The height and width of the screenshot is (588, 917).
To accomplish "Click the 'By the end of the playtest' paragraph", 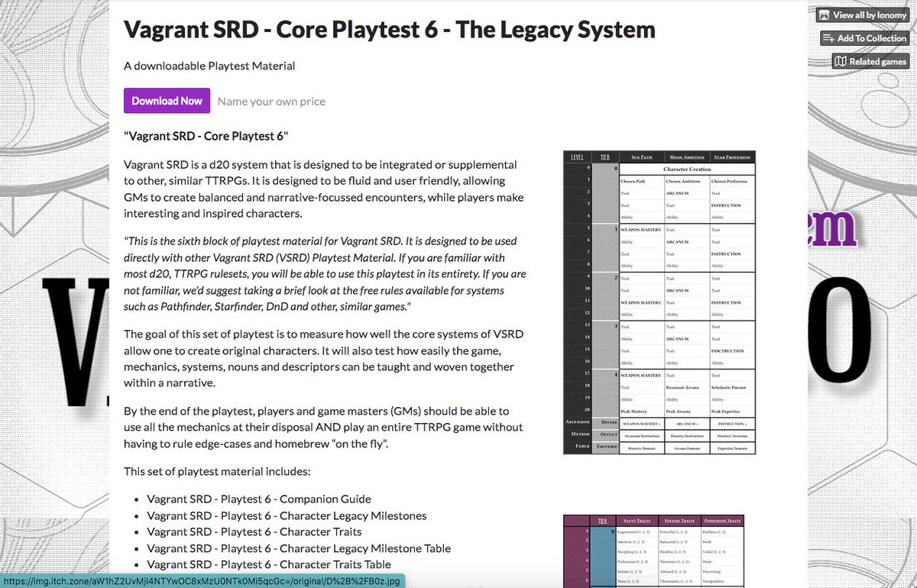I will point(325,427).
